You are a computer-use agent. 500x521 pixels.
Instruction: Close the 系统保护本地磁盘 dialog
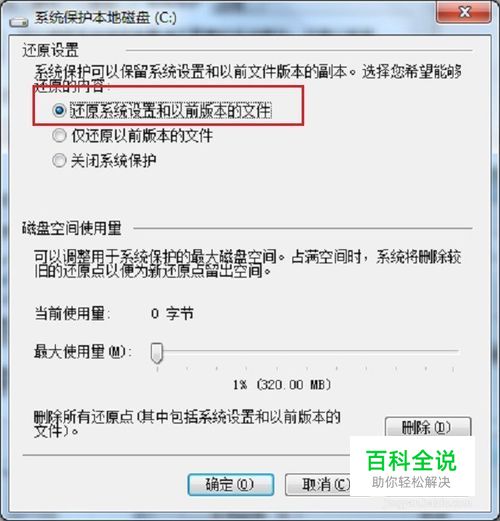point(463,12)
